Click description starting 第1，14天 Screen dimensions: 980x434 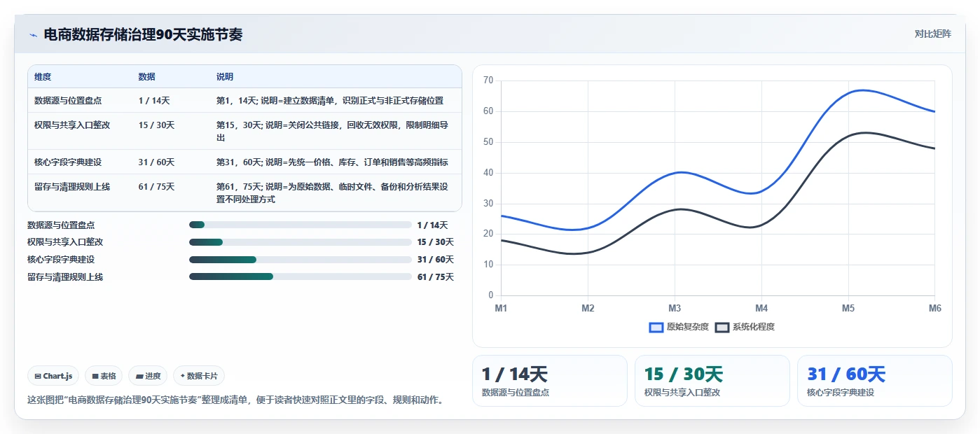(x=330, y=100)
